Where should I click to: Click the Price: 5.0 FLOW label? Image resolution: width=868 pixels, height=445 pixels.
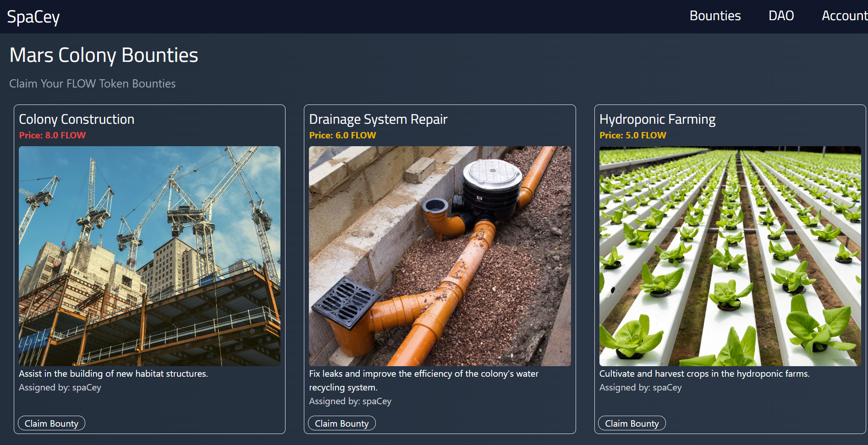click(633, 135)
